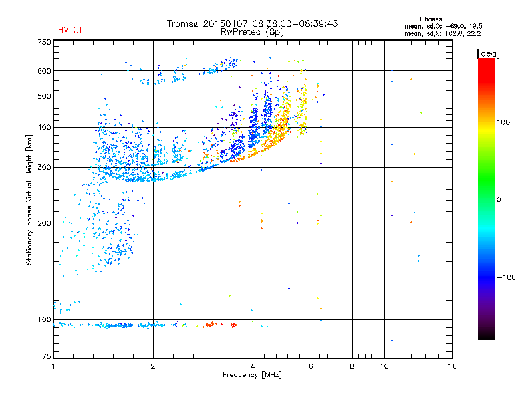Click the phase colorbar gradient
The width and height of the screenshot is (532, 399).
click(487, 198)
